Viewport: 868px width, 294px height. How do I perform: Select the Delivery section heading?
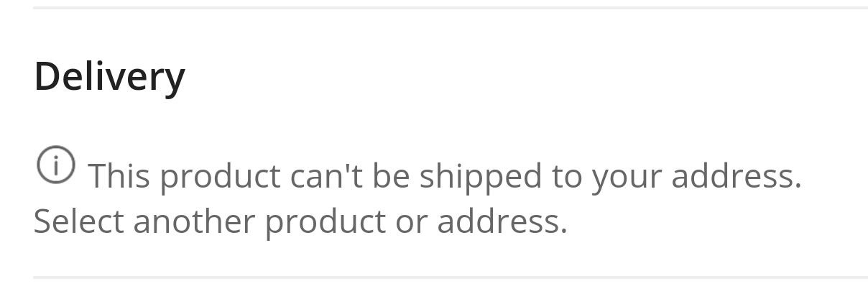tap(109, 76)
